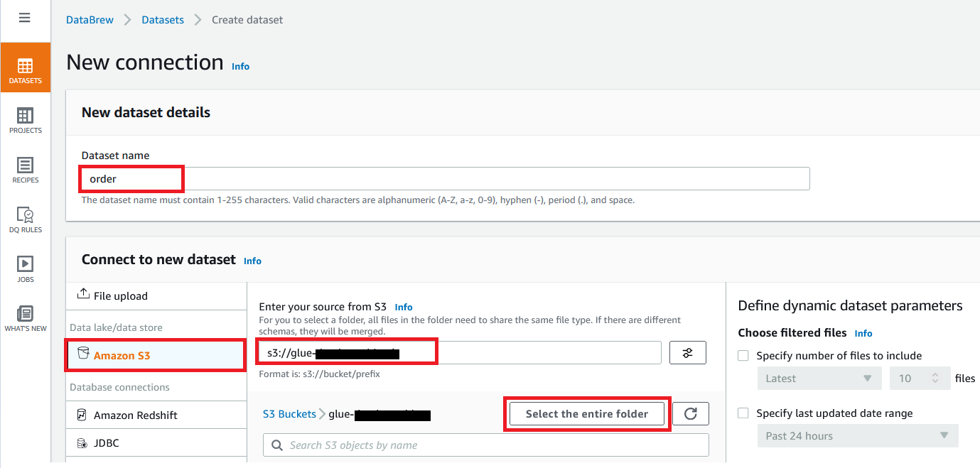The image size is (980, 468).
Task: Click the refresh S3 objects button
Action: [x=690, y=413]
